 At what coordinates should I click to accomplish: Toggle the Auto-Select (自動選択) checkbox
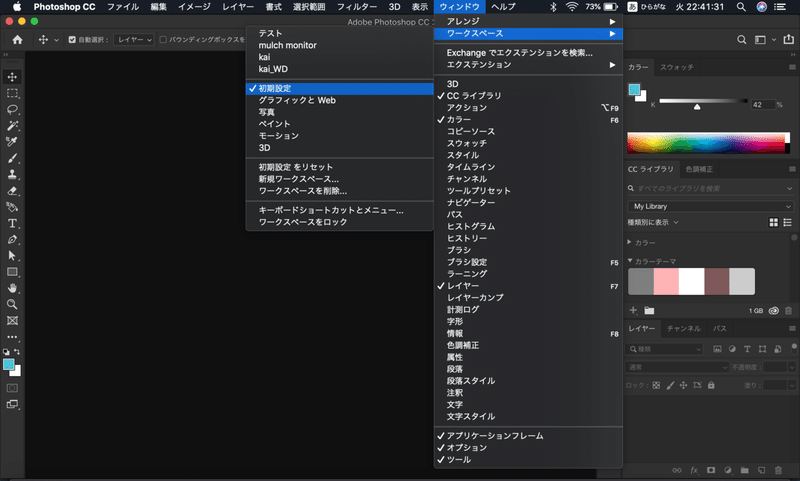(72, 39)
